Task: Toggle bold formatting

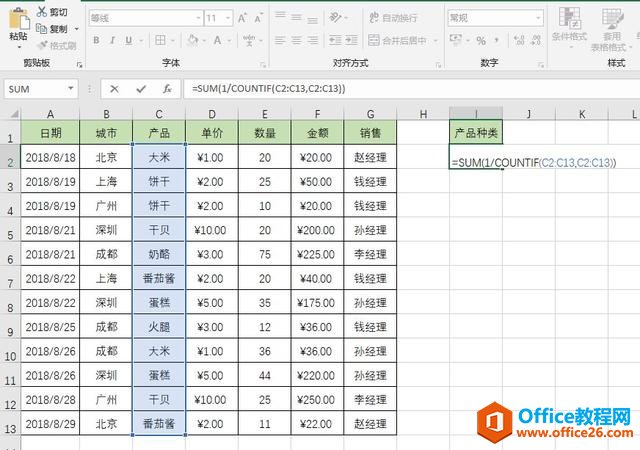Action: pyautogui.click(x=94, y=41)
